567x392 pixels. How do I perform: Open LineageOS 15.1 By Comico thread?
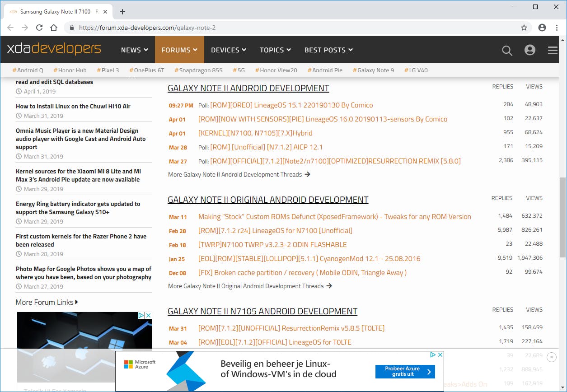[291, 105]
